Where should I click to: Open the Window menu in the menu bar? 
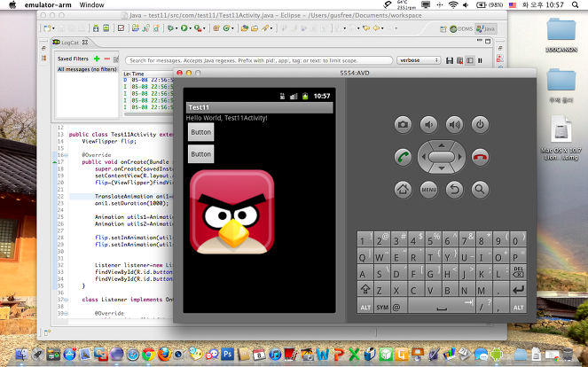[x=92, y=4]
